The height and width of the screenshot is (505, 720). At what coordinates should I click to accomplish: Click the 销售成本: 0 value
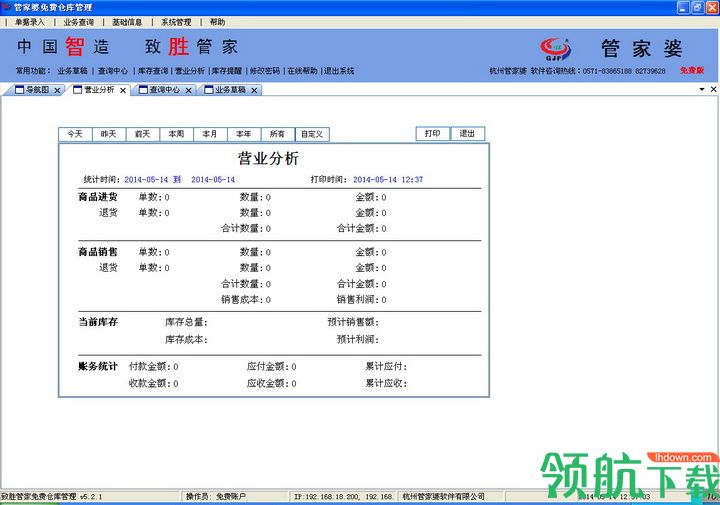246,300
